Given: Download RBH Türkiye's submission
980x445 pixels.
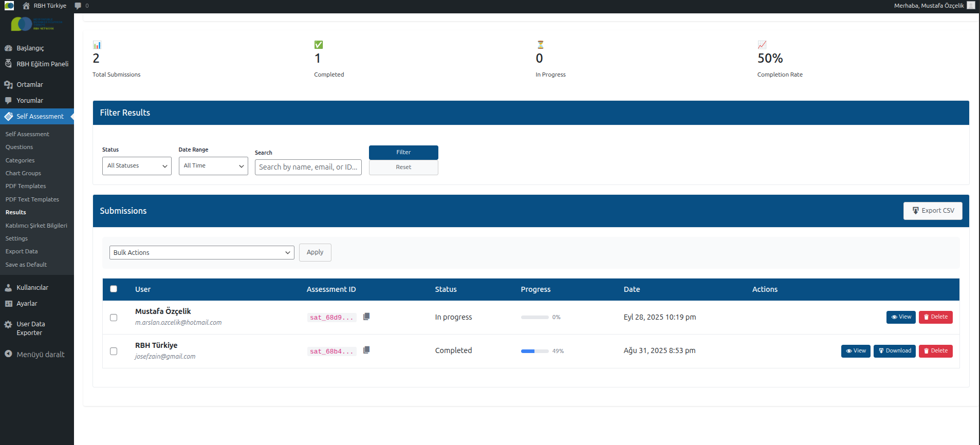Looking at the screenshot, I should (895, 351).
